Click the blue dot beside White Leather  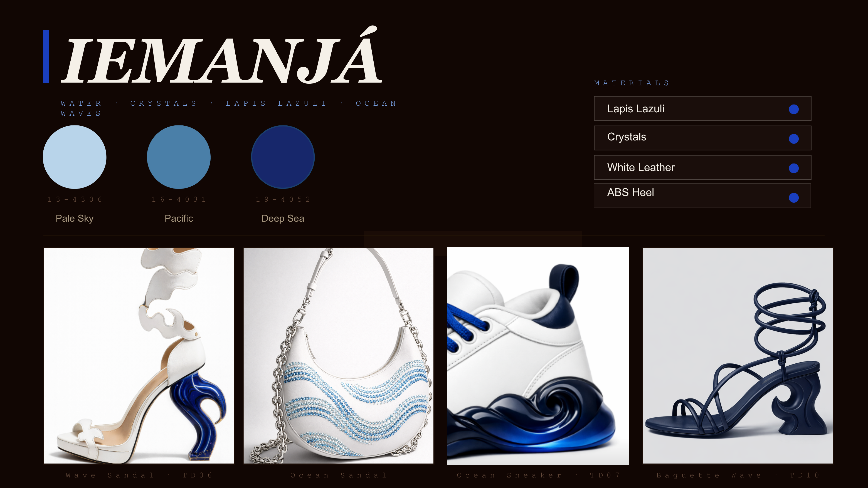pyautogui.click(x=793, y=168)
